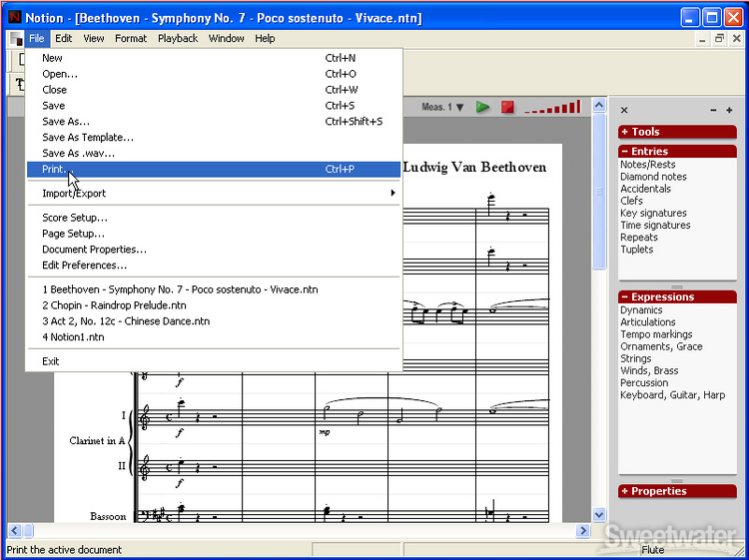The image size is (749, 560).
Task: Start playback with the green play button
Action: (x=483, y=107)
